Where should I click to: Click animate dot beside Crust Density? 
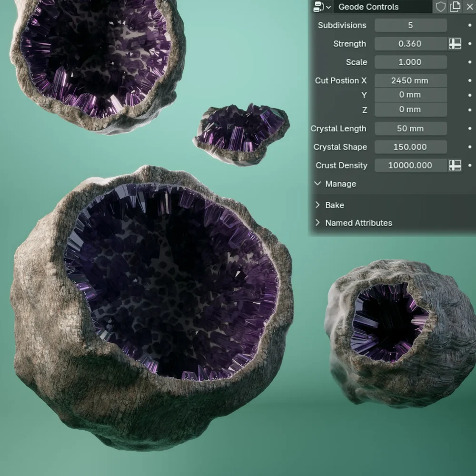click(470, 166)
